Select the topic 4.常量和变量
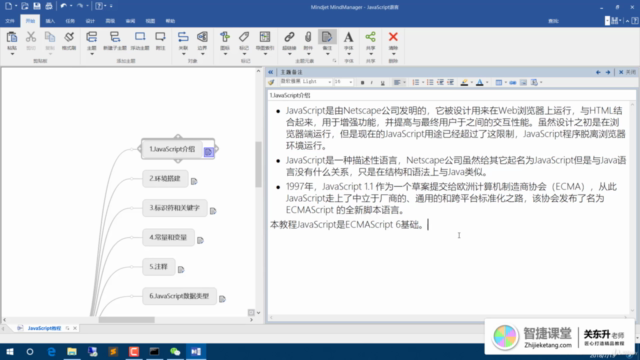Viewport: 640px width, 360px height. tap(168, 237)
